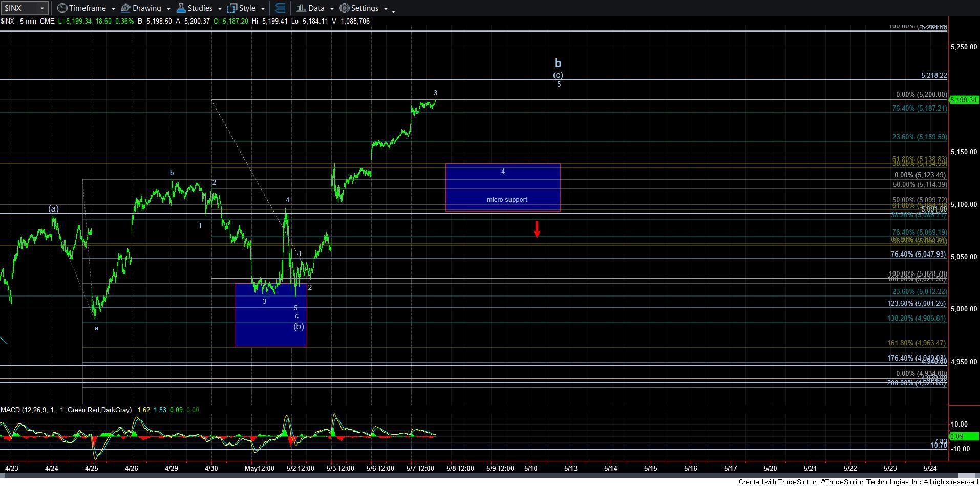This screenshot has height=486, width=980.
Task: Click the Studies flask icon
Action: click(x=181, y=8)
